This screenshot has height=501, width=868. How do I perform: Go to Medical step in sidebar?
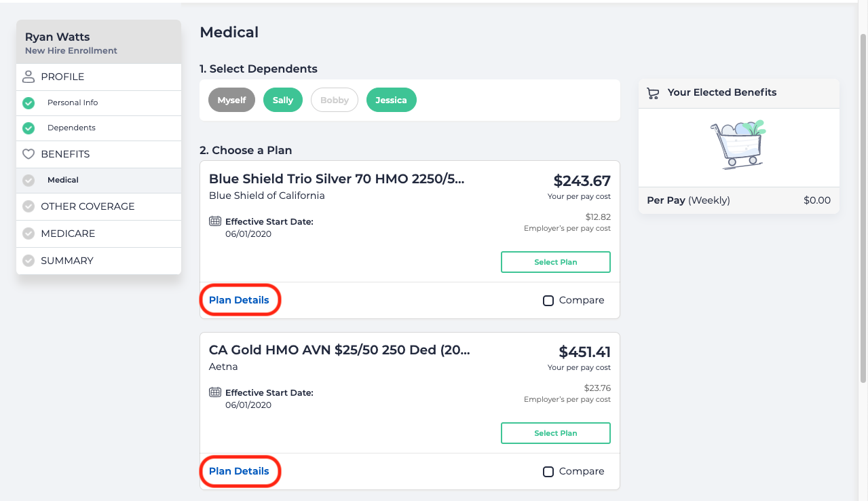point(63,181)
